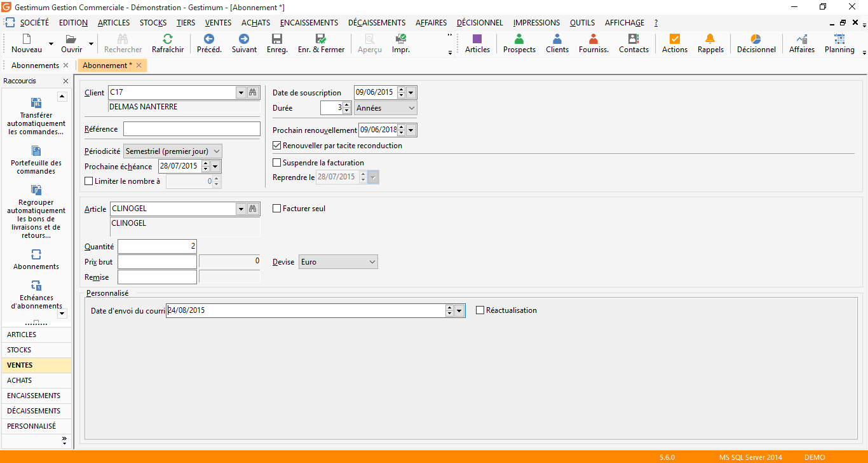
Task: Close the Abonnement * tab
Action: click(139, 66)
